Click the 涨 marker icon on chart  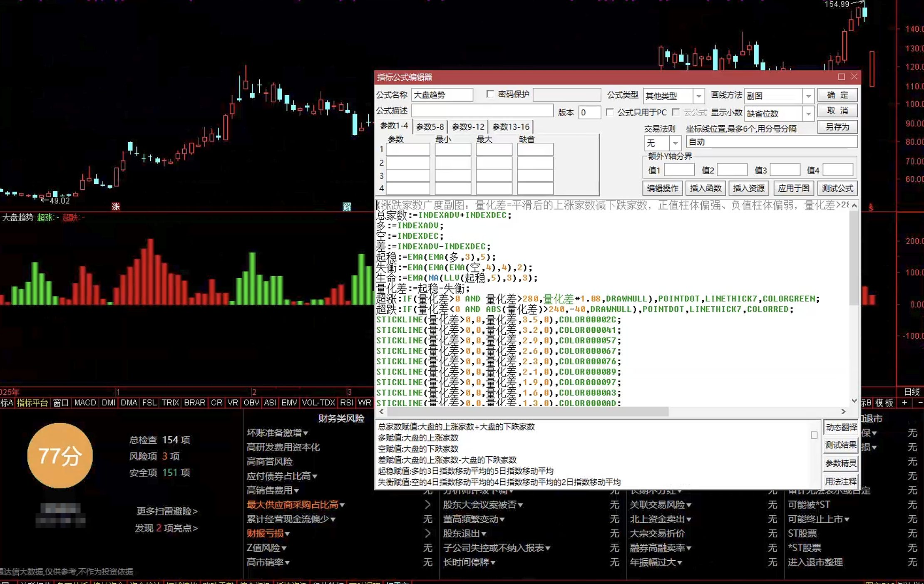[116, 206]
